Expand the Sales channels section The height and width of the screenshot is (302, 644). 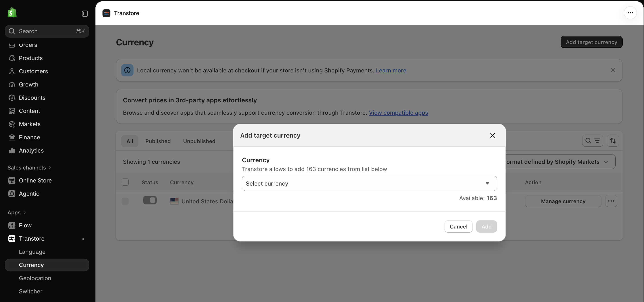29,168
